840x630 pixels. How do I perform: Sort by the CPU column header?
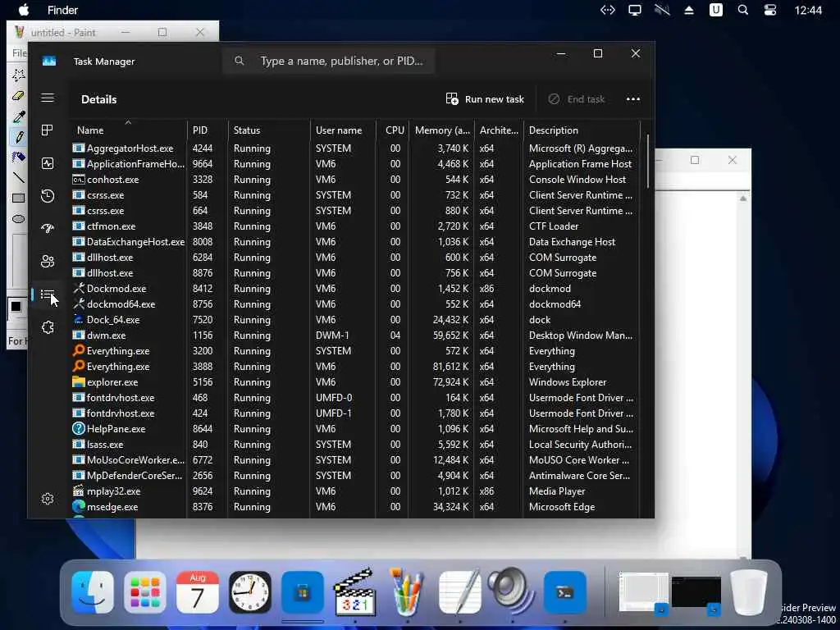tap(395, 130)
